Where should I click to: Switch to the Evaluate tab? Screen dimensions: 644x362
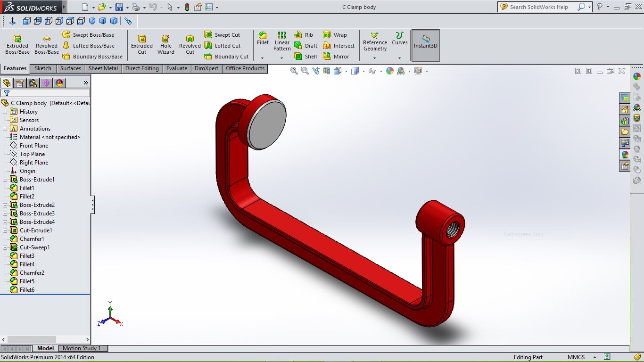coord(177,68)
